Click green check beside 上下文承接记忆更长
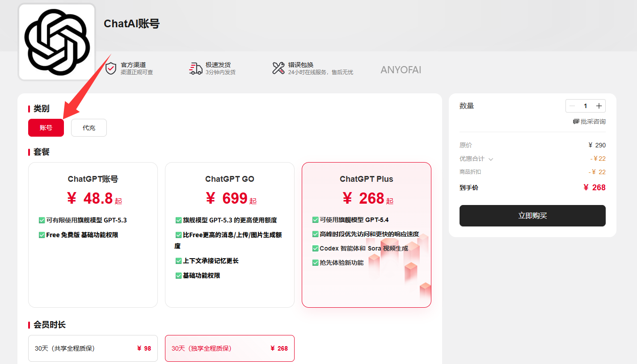The height and width of the screenshot is (364, 637). tap(179, 261)
